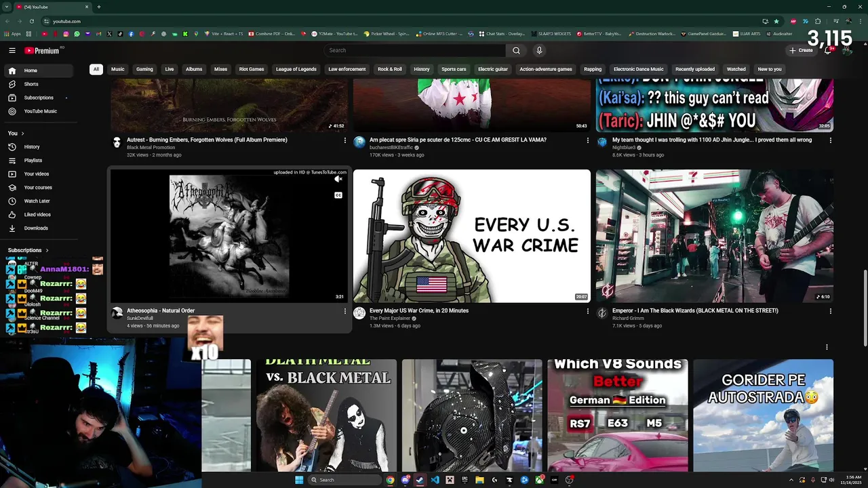Click the YouTube Premium logo
The image size is (868, 488).
pos(43,50)
